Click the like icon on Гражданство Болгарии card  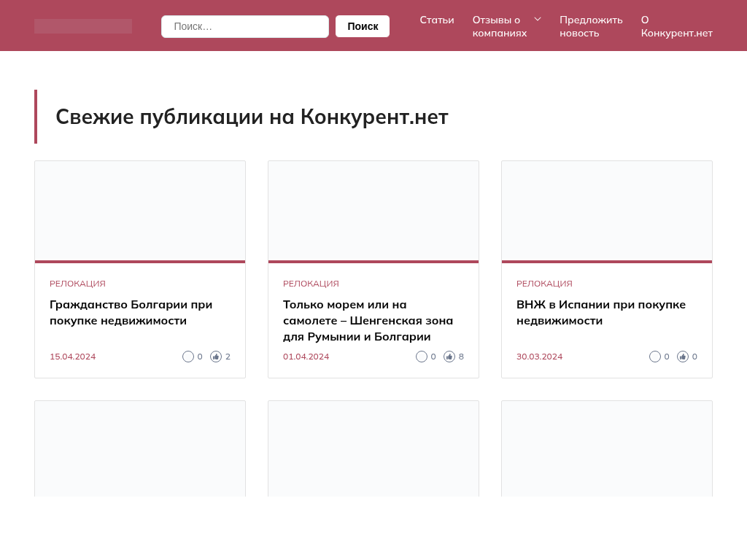tap(216, 357)
